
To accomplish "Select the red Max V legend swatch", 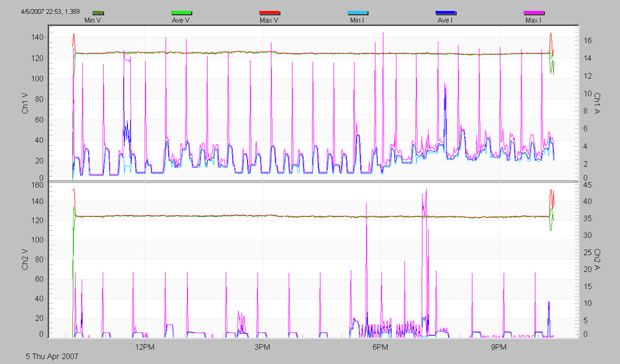I will click(x=269, y=12).
